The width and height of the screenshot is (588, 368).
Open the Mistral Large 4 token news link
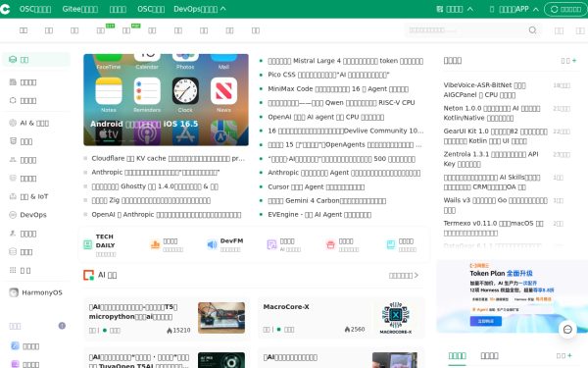tap(345, 61)
